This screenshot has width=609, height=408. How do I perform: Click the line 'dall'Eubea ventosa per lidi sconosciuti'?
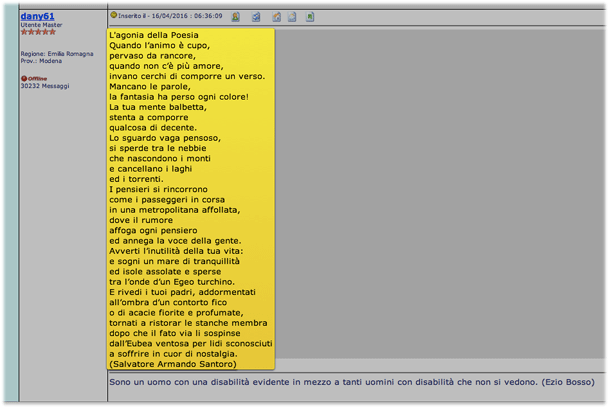coord(191,343)
